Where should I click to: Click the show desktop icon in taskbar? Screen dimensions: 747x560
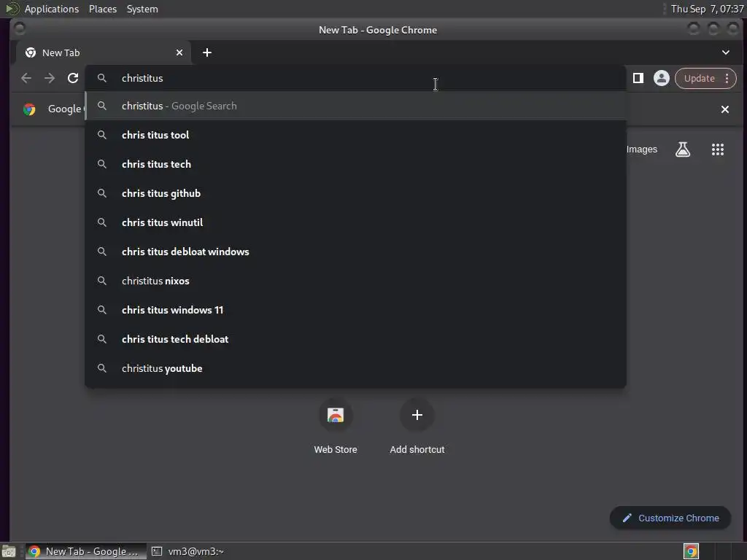[9, 551]
